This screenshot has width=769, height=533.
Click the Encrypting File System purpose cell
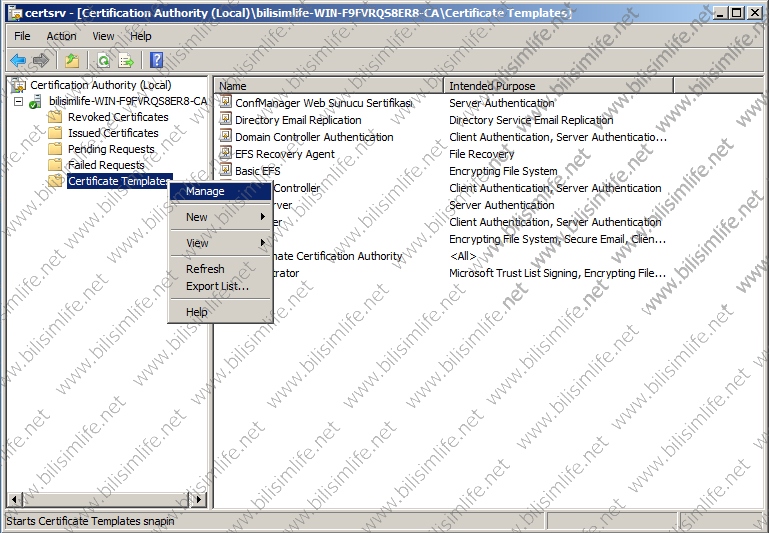point(503,171)
